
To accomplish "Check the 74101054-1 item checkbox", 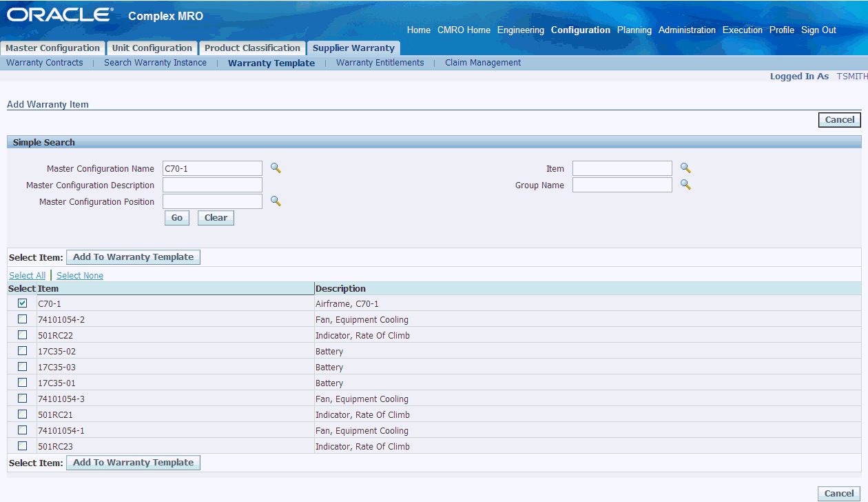I will point(23,430).
